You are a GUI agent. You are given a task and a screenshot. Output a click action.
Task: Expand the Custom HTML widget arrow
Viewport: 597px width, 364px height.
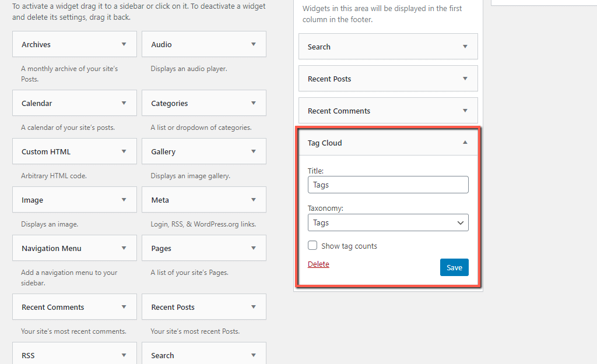(x=124, y=151)
